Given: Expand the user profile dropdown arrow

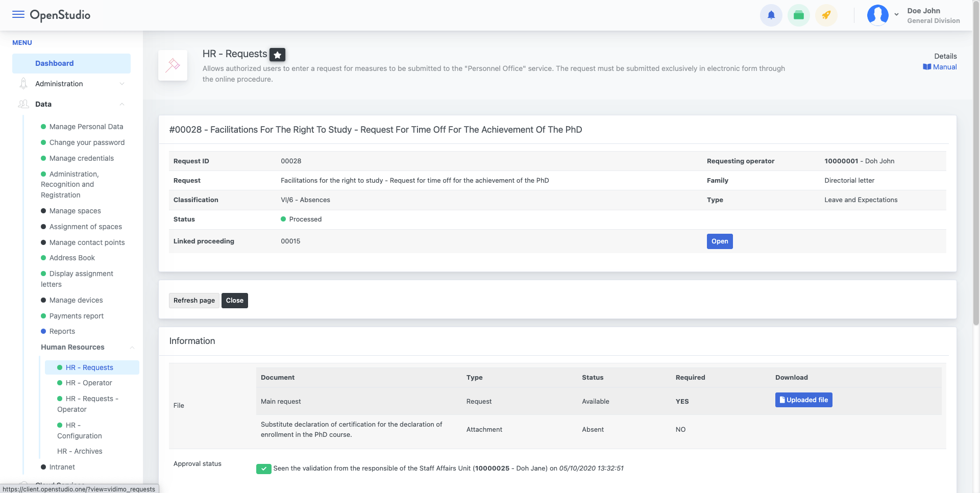Looking at the screenshot, I should [896, 15].
